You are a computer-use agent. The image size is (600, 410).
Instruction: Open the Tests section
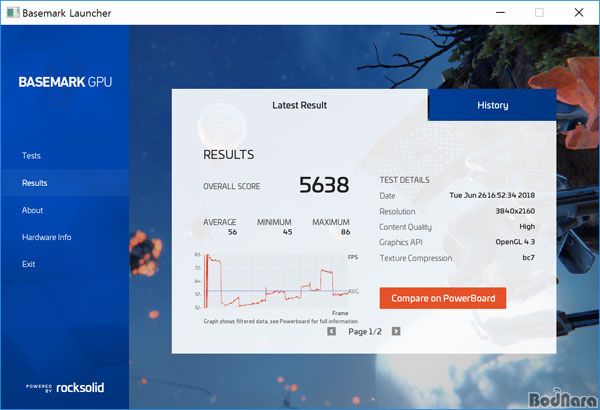31,156
